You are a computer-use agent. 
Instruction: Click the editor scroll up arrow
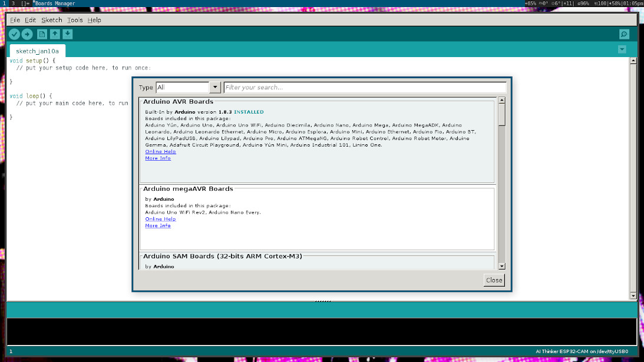tap(633, 61)
